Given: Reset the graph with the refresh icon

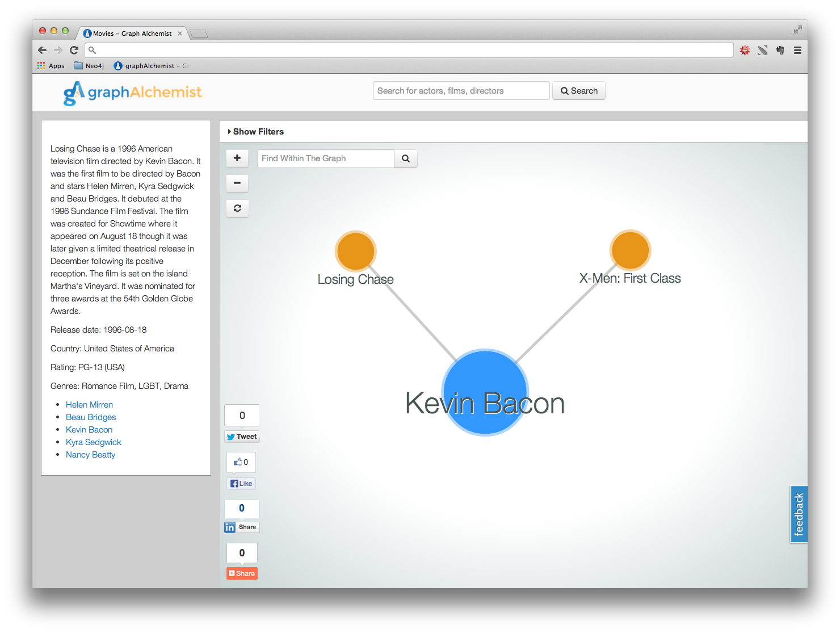Looking at the screenshot, I should [x=237, y=208].
